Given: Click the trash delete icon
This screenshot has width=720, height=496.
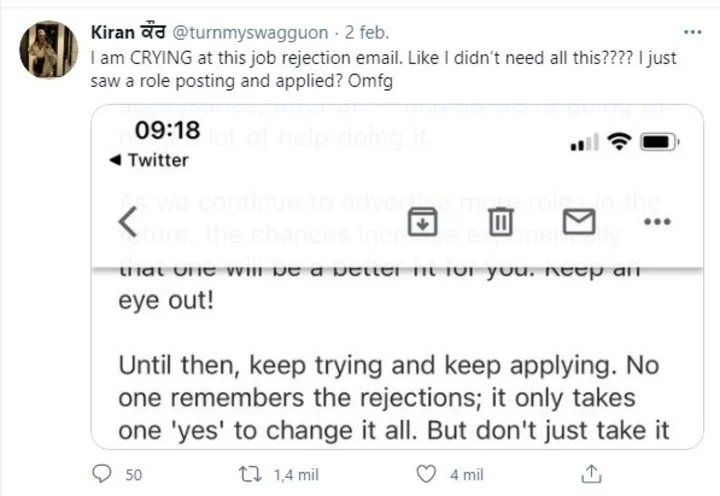Looking at the screenshot, I should (x=501, y=220).
